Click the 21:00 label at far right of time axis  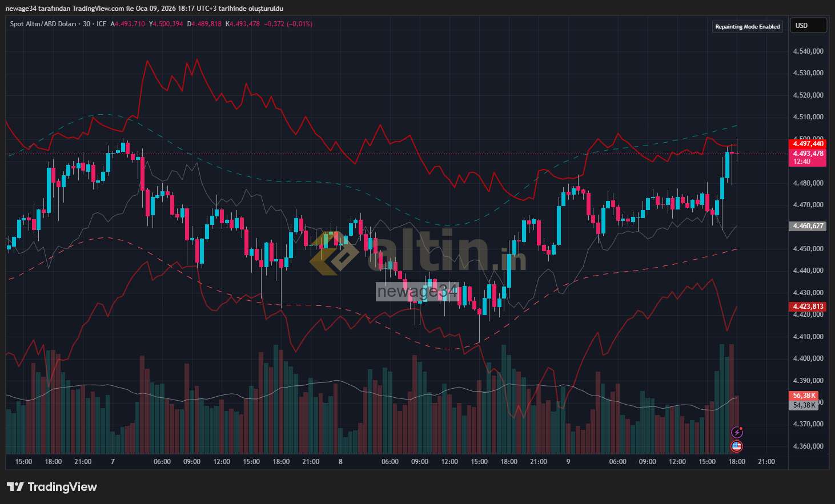pyautogui.click(x=766, y=462)
